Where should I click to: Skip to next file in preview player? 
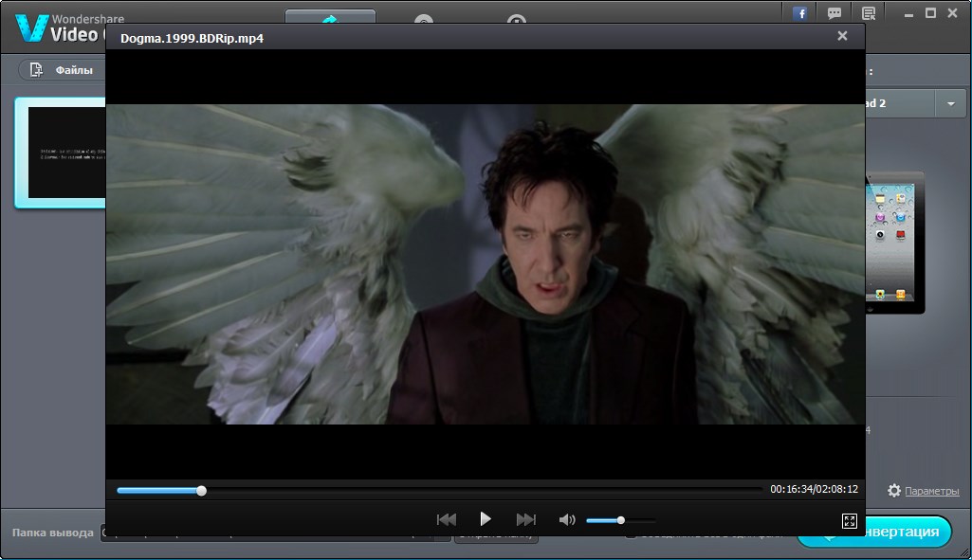tap(525, 519)
